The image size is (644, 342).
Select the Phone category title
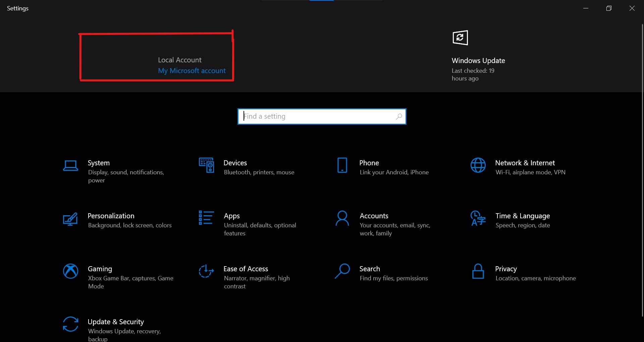tap(369, 163)
